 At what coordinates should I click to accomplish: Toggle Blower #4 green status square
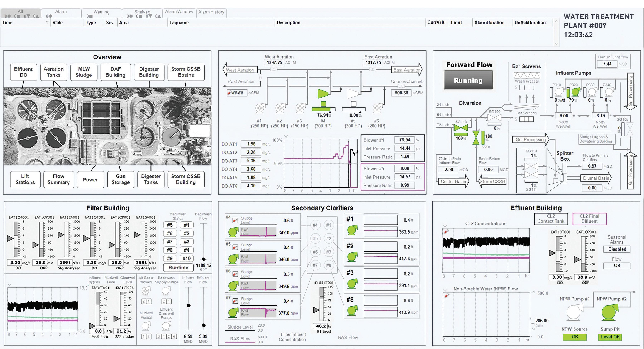tap(323, 104)
